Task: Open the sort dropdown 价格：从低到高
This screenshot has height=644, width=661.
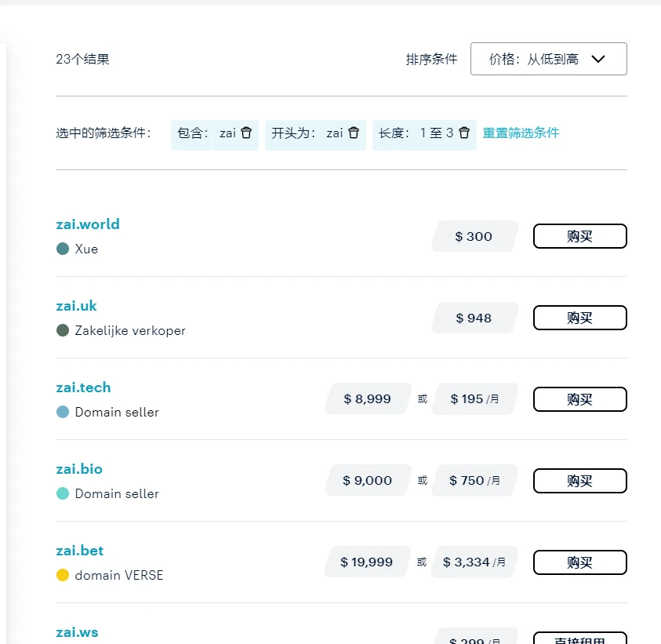Action: [548, 59]
